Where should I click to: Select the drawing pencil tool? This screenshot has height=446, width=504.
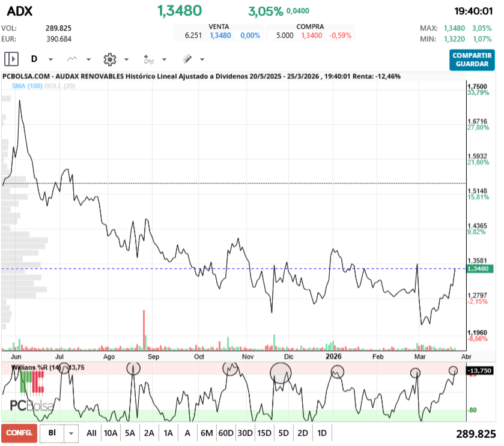(187, 59)
